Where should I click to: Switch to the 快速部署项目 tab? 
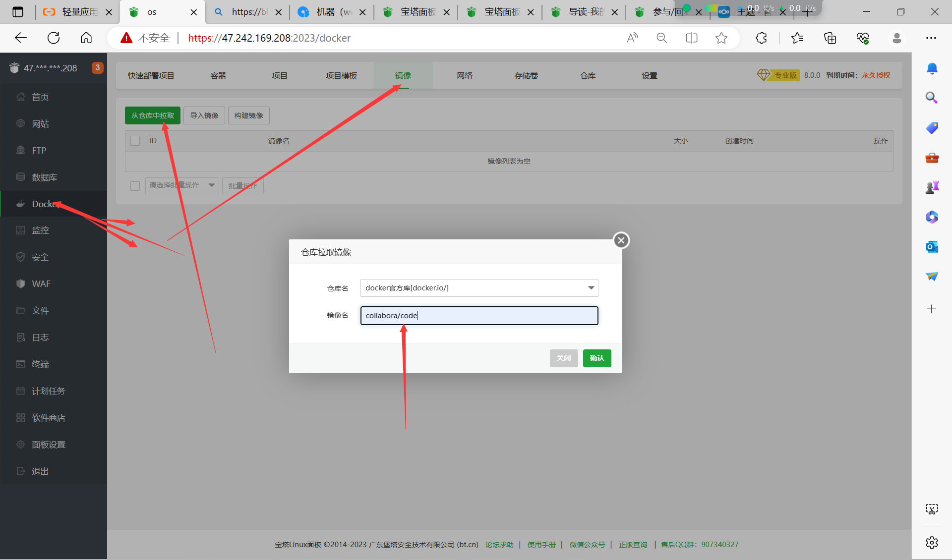pyautogui.click(x=151, y=75)
